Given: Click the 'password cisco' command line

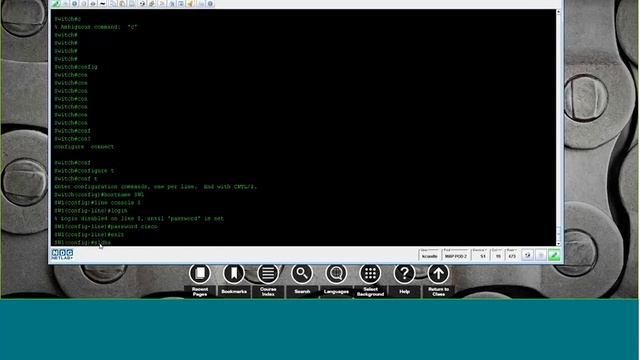Looking at the screenshot, I should coord(106,227).
